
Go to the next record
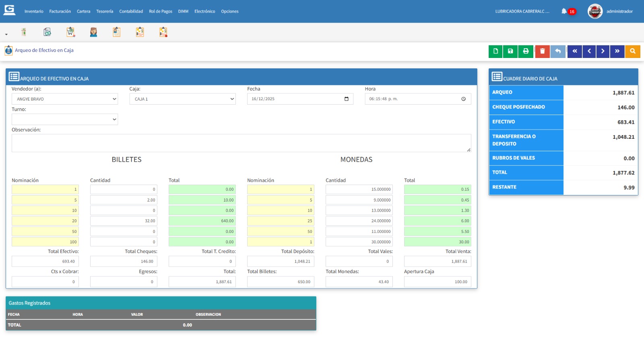(x=603, y=51)
